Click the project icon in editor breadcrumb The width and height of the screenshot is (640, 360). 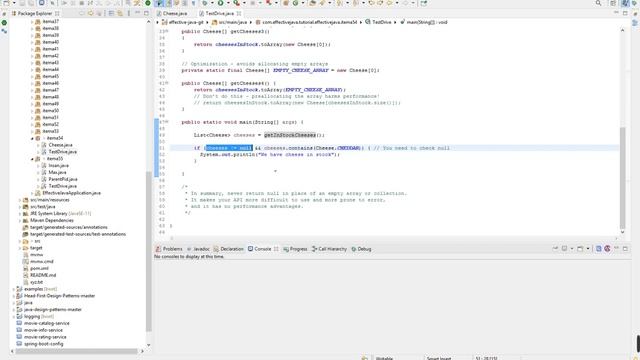tap(164, 22)
